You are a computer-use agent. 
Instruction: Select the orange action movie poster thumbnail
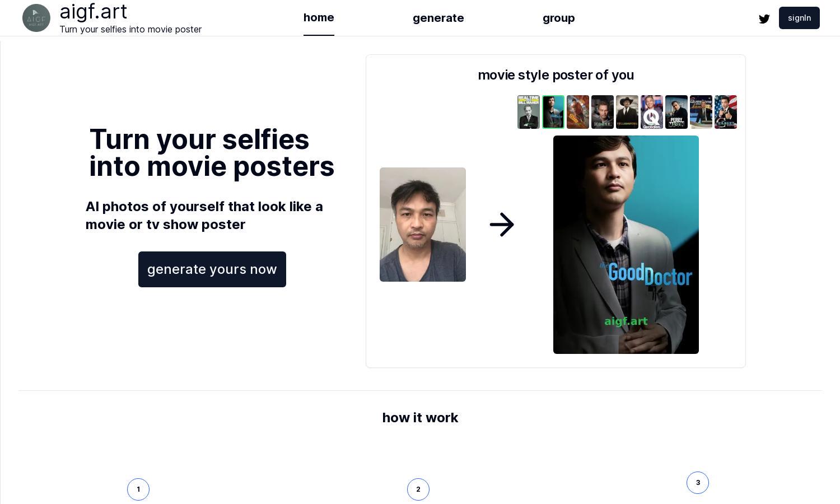(x=578, y=112)
